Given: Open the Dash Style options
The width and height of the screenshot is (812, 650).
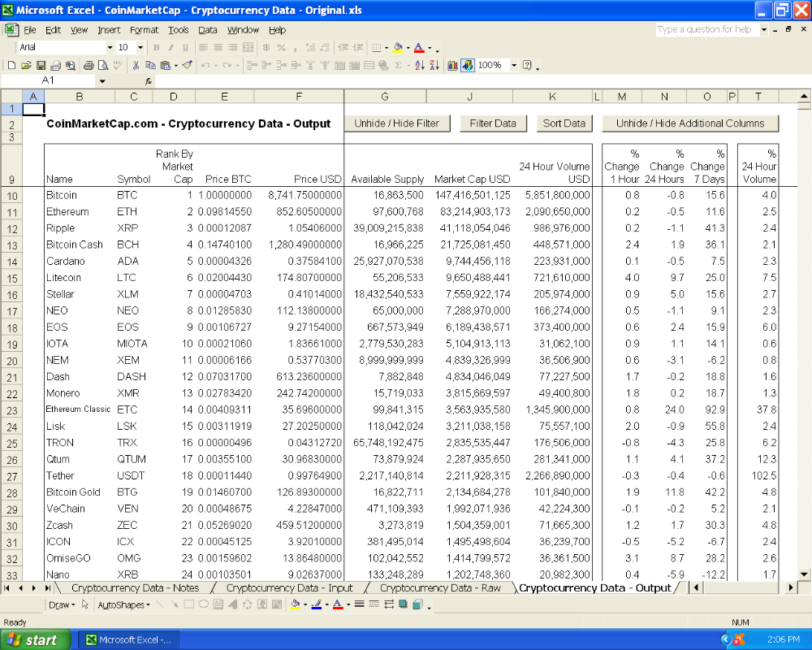Looking at the screenshot, I should point(374,604).
